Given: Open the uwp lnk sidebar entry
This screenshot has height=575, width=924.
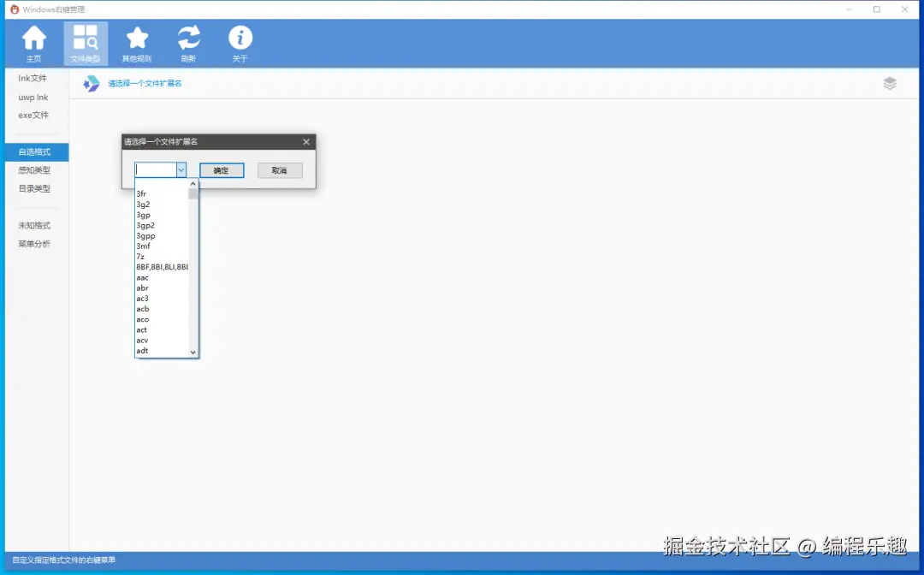Looking at the screenshot, I should click(33, 97).
